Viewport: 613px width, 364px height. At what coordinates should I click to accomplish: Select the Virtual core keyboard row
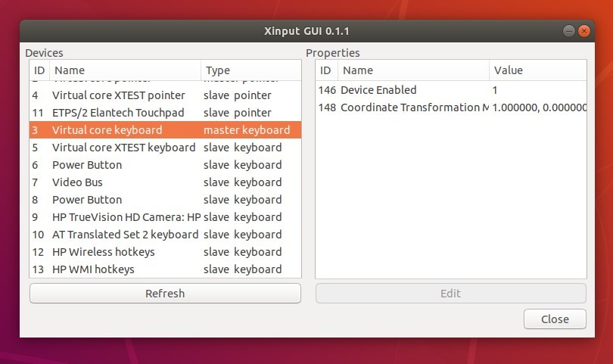pyautogui.click(x=166, y=130)
